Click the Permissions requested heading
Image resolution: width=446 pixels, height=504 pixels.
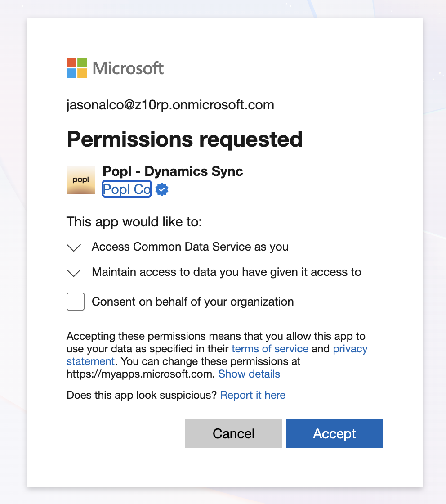(184, 139)
